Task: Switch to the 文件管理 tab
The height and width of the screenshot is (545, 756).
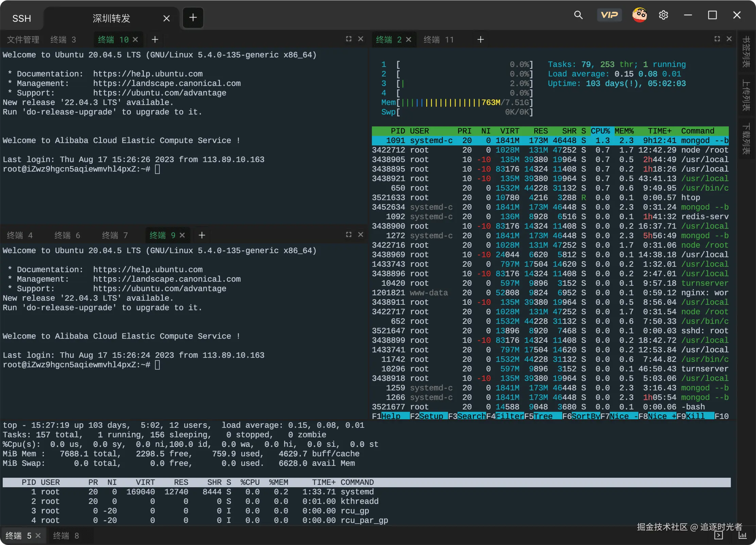Action: 23,40
